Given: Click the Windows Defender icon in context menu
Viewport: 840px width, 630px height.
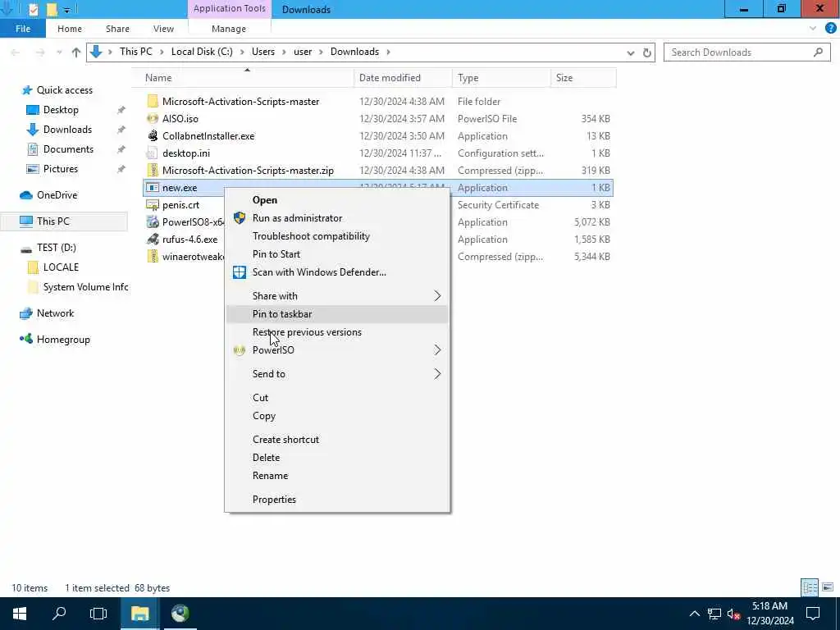Looking at the screenshot, I should click(x=240, y=272).
